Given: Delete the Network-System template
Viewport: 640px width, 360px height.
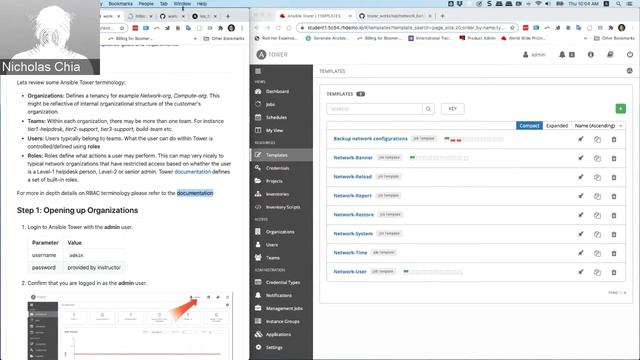Looking at the screenshot, I should tap(613, 234).
